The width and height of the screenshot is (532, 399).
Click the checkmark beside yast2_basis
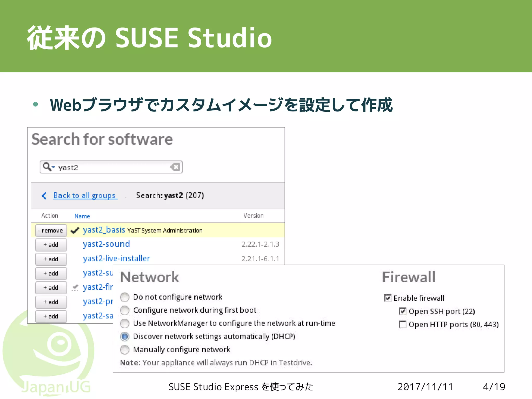tap(75, 230)
